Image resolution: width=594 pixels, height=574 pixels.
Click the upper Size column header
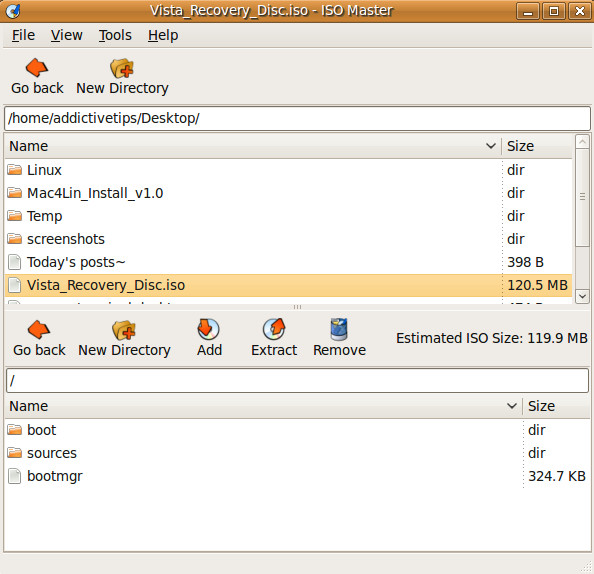537,146
